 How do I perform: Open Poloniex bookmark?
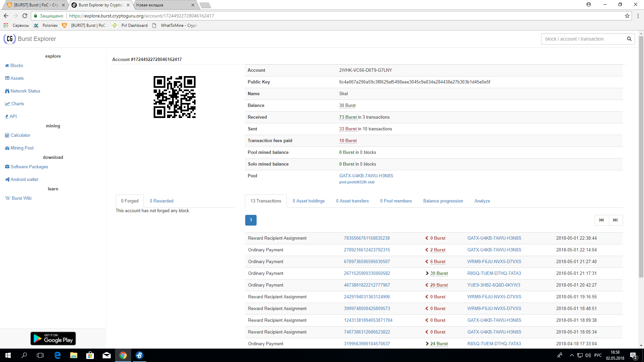46,25
